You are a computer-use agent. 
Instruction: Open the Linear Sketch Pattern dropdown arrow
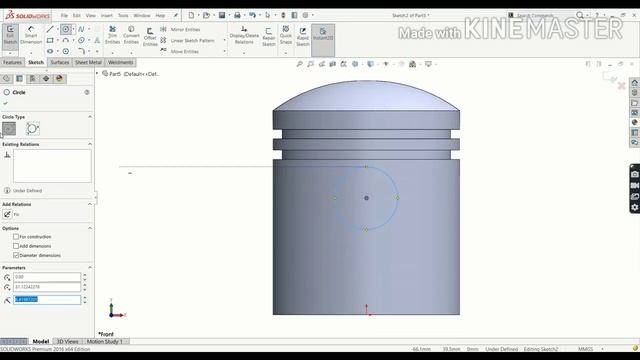[x=224, y=40]
